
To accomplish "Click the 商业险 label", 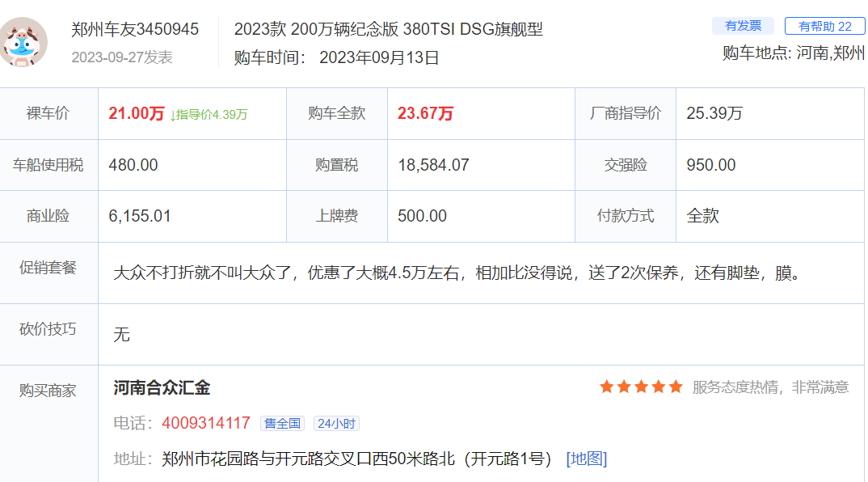I will (x=48, y=216).
